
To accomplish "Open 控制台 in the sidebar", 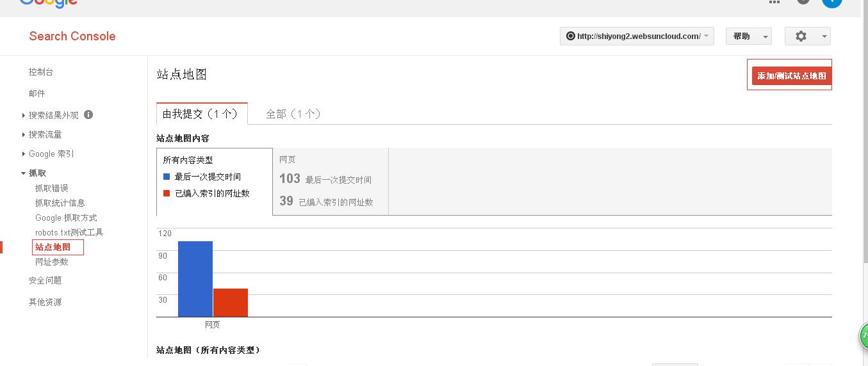I will [x=41, y=72].
